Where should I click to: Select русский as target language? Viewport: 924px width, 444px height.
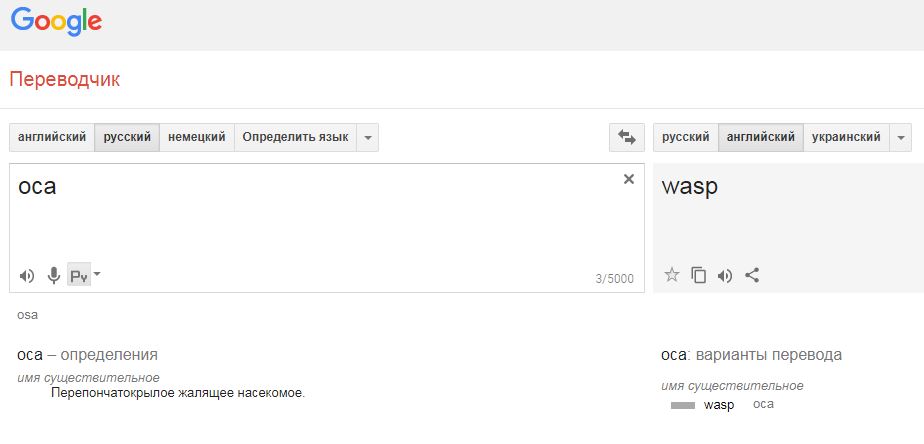click(685, 137)
